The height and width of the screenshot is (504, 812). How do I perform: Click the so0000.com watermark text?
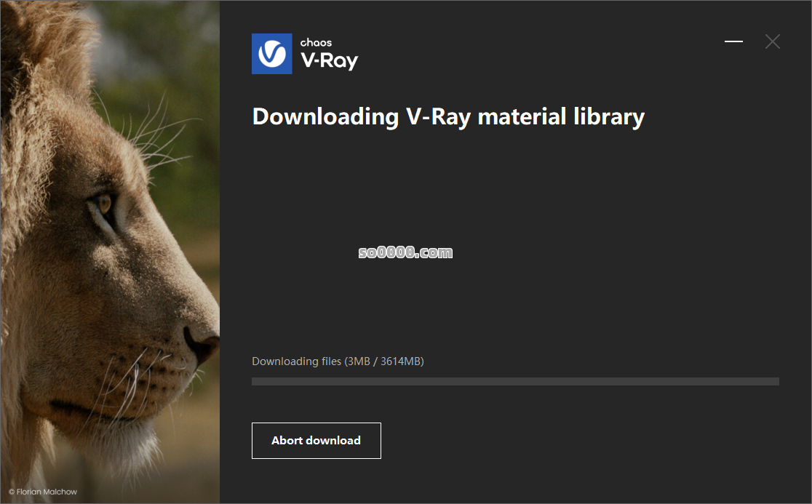405,252
